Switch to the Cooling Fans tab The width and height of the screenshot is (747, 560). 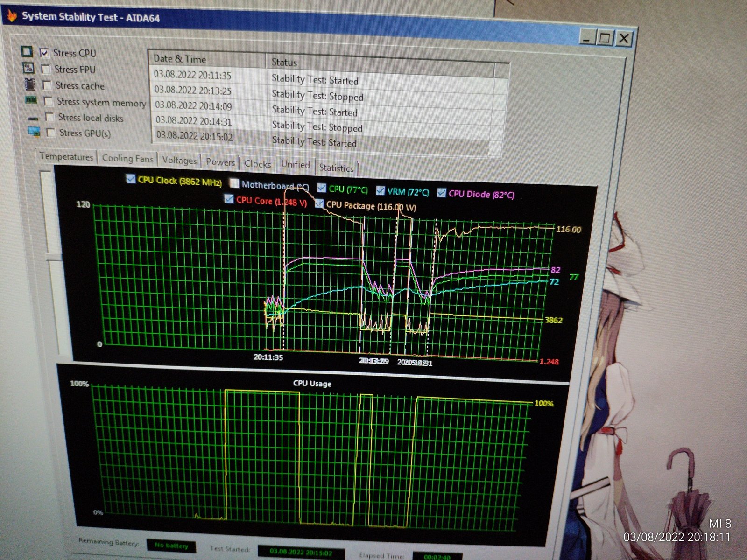127,159
